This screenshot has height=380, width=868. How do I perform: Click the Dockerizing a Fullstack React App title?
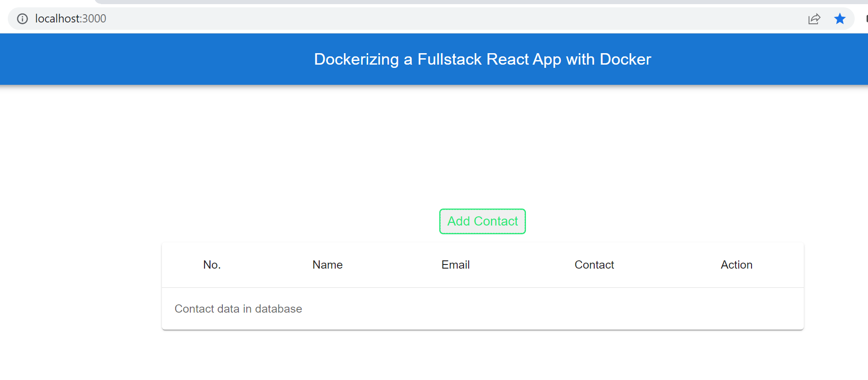(x=482, y=59)
